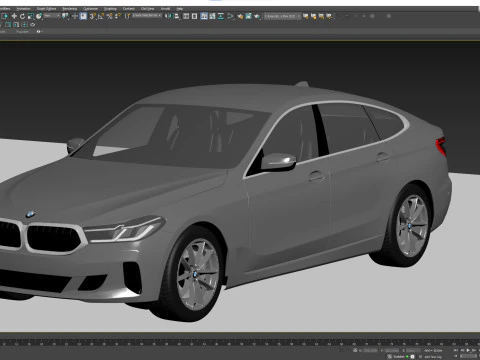Open the render preset dropdown
Viewport: 480px width, 360px height.
coord(282,16)
